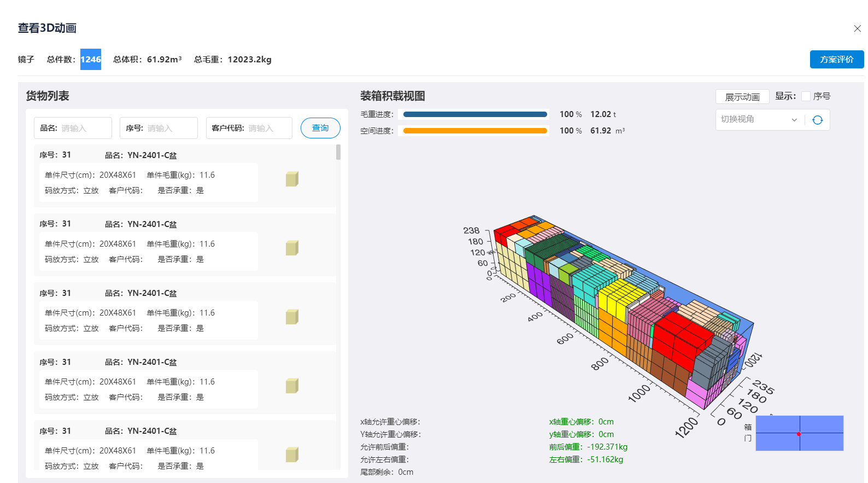This screenshot has height=483, width=868.
Task: Open 方案评价 evaluation
Action: pyautogui.click(x=836, y=60)
